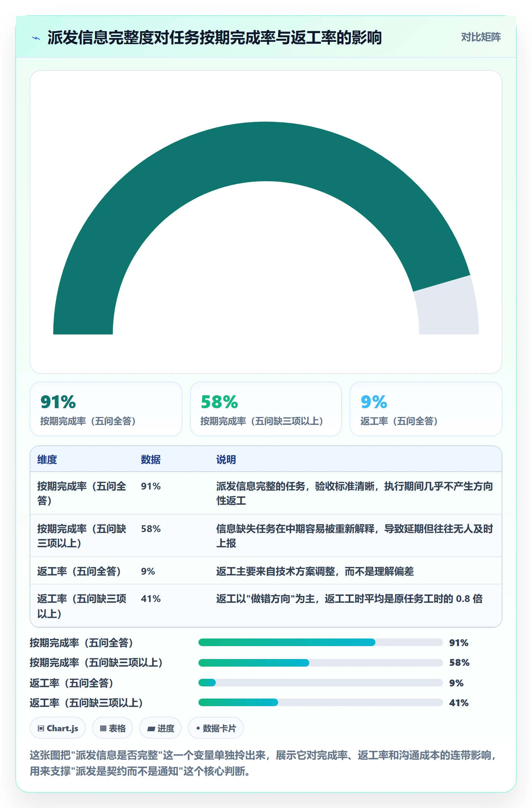The width and height of the screenshot is (532, 808).
Task: Click the 91% 按期完成率 stat card
Action: point(106,409)
